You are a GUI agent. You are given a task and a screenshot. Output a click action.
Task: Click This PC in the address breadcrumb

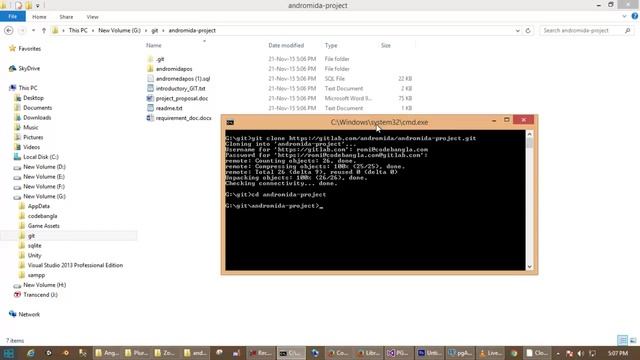point(78,31)
